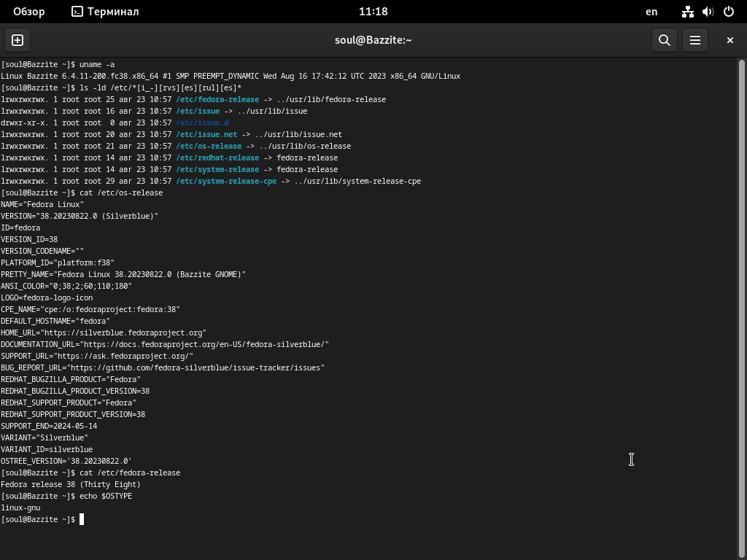Image resolution: width=747 pixels, height=560 pixels.
Task: Click the DOCUMENTATION_URL line
Action: [165, 344]
